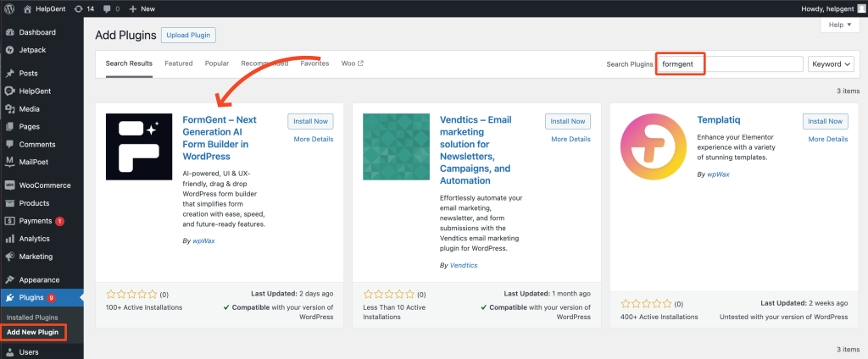Switch to the Featured tab
Image resolution: width=868 pixels, height=359 pixels.
pos(179,64)
